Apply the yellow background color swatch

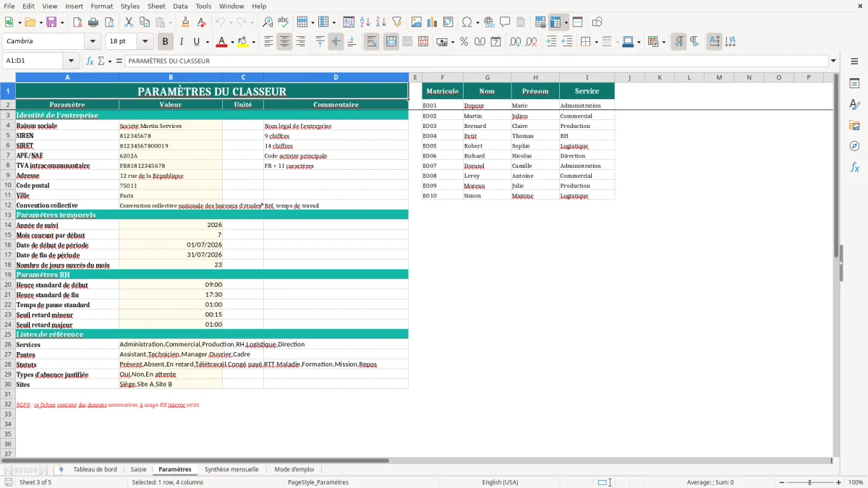(243, 42)
